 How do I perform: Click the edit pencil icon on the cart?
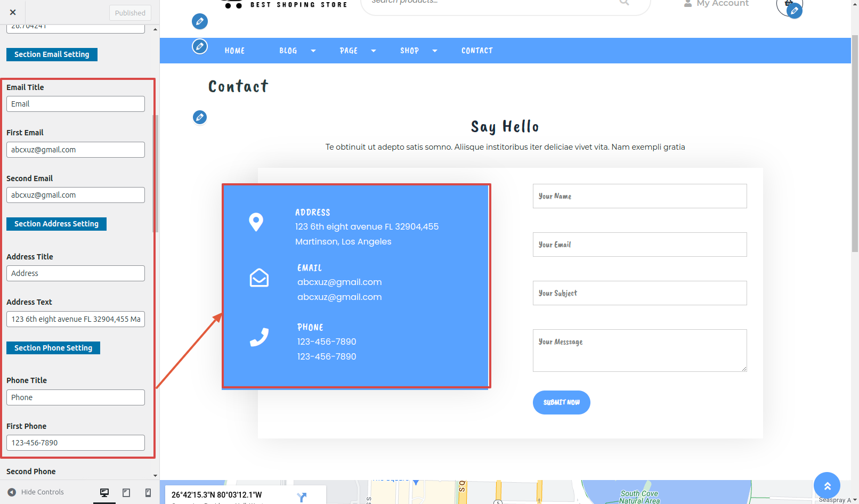[x=795, y=11]
